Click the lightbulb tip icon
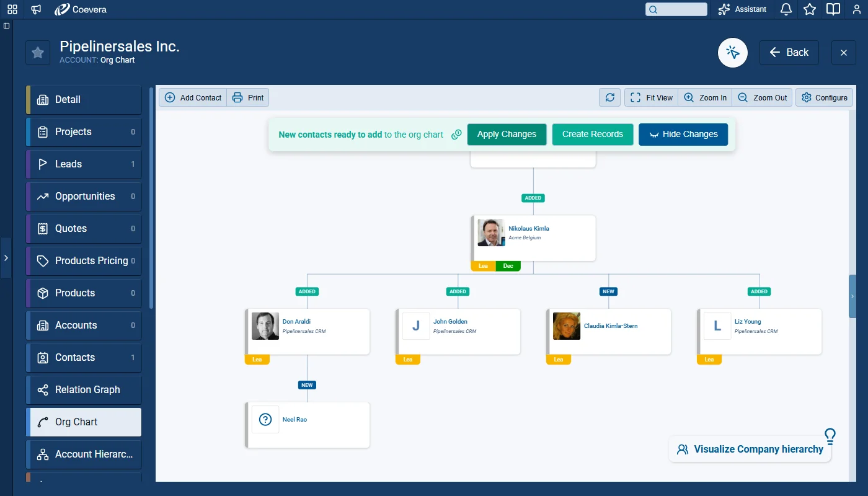The image size is (868, 496). coord(830,436)
